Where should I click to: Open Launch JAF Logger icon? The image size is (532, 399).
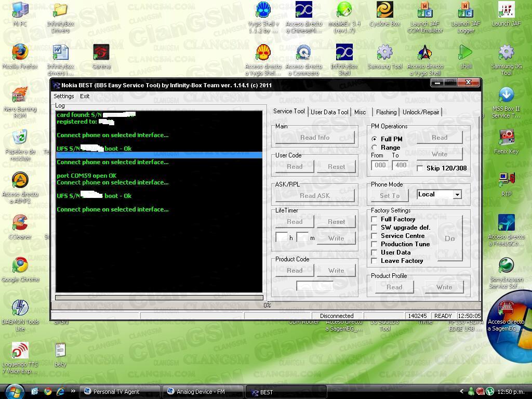click(465, 17)
